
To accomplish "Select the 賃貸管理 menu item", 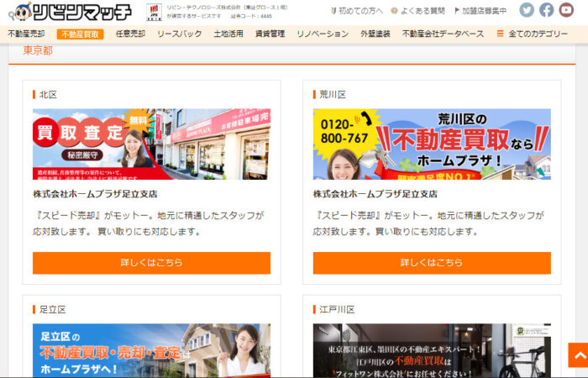I will pos(270,34).
